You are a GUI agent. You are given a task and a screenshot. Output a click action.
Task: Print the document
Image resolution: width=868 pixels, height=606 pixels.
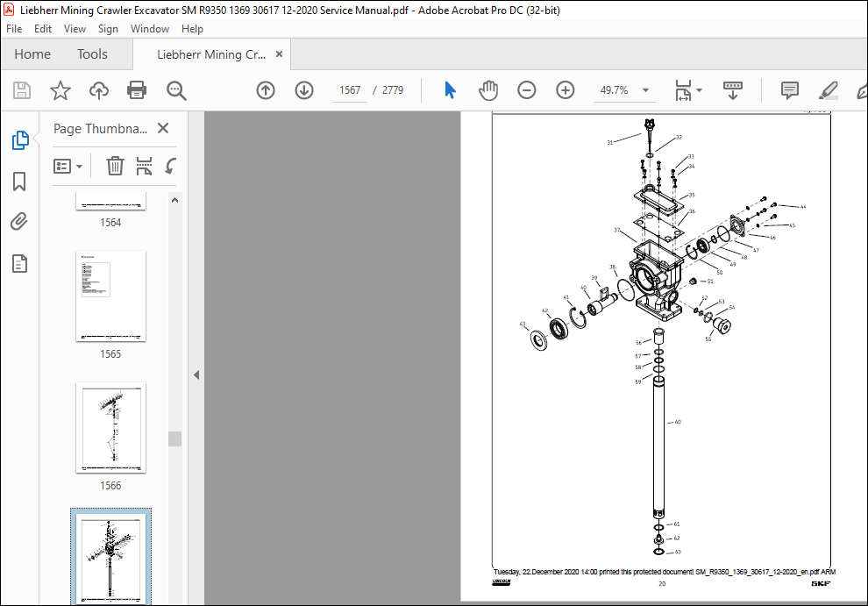137,90
